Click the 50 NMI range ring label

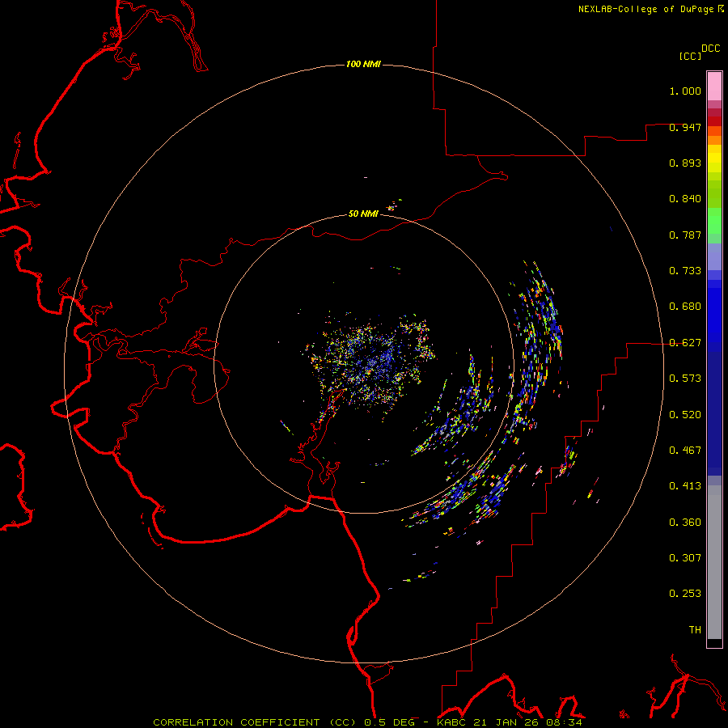(363, 214)
